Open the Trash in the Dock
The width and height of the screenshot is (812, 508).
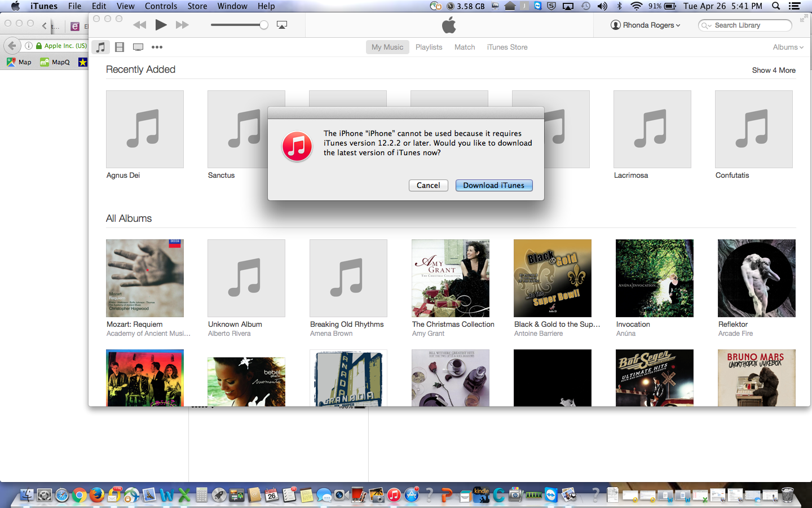788,495
